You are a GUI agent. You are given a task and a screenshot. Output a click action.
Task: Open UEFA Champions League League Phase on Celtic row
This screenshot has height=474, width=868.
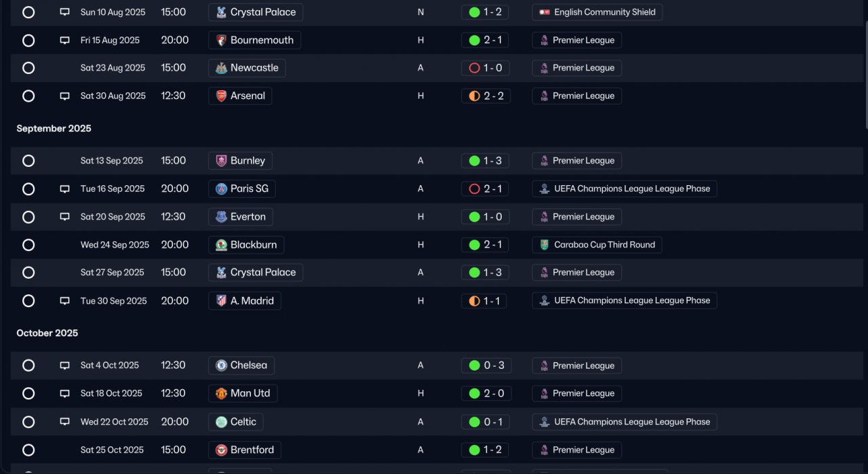625,422
